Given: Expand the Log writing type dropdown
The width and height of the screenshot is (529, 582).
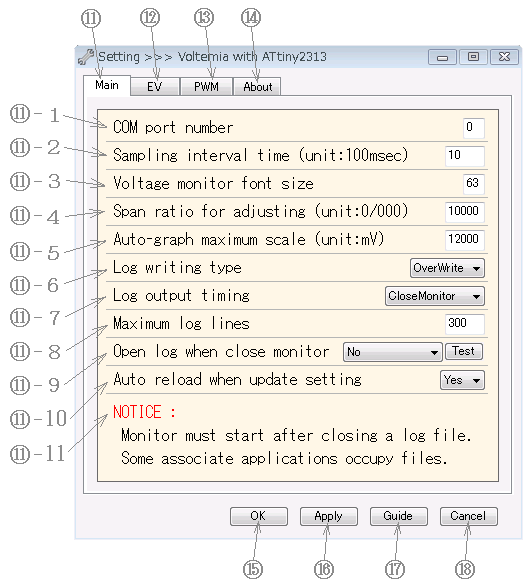Looking at the screenshot, I should (x=447, y=268).
